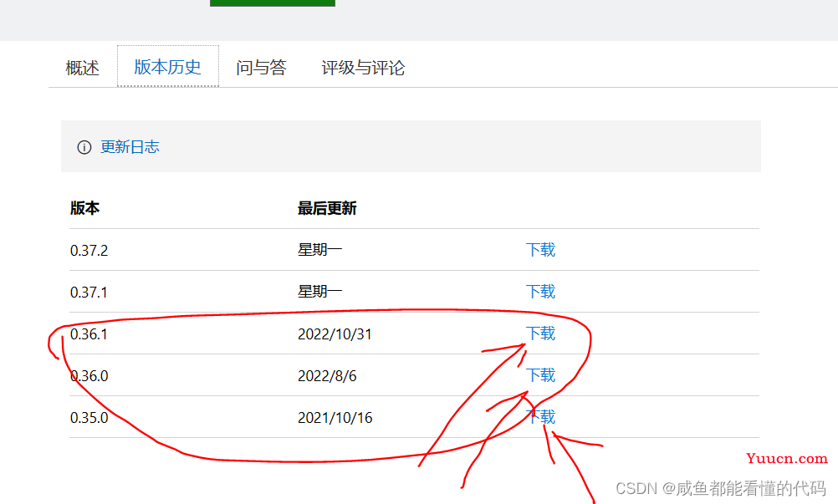
Task: Open the 概述 tab
Action: pyautogui.click(x=82, y=68)
